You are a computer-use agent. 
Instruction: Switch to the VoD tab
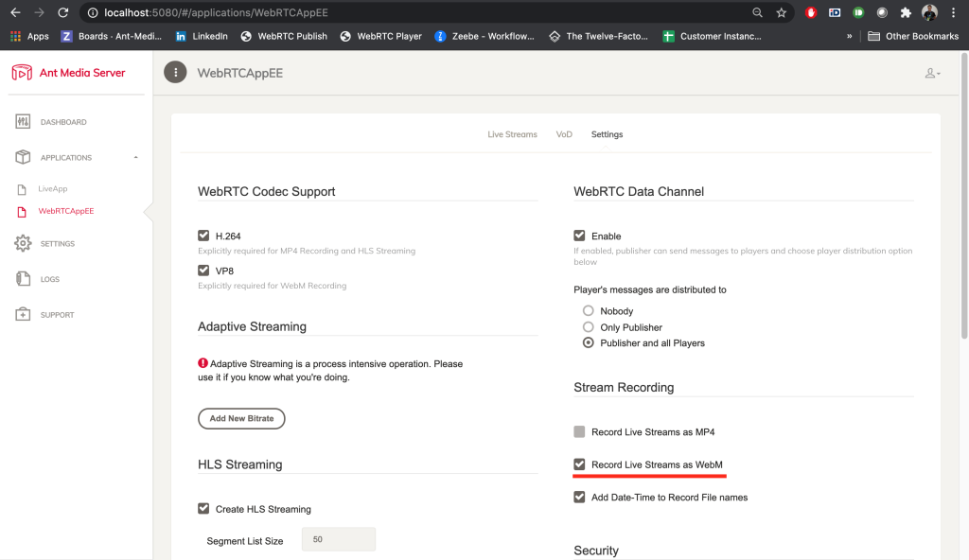click(x=564, y=134)
